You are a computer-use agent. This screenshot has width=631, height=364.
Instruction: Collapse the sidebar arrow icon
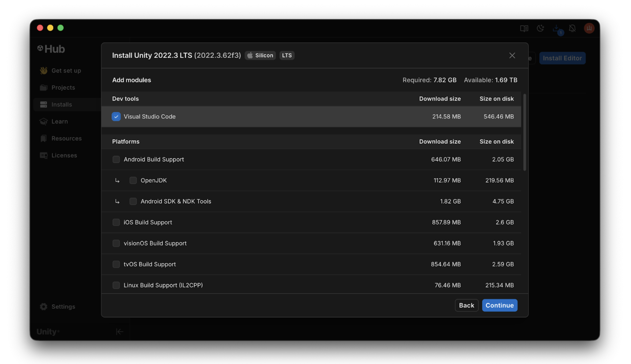(119, 331)
